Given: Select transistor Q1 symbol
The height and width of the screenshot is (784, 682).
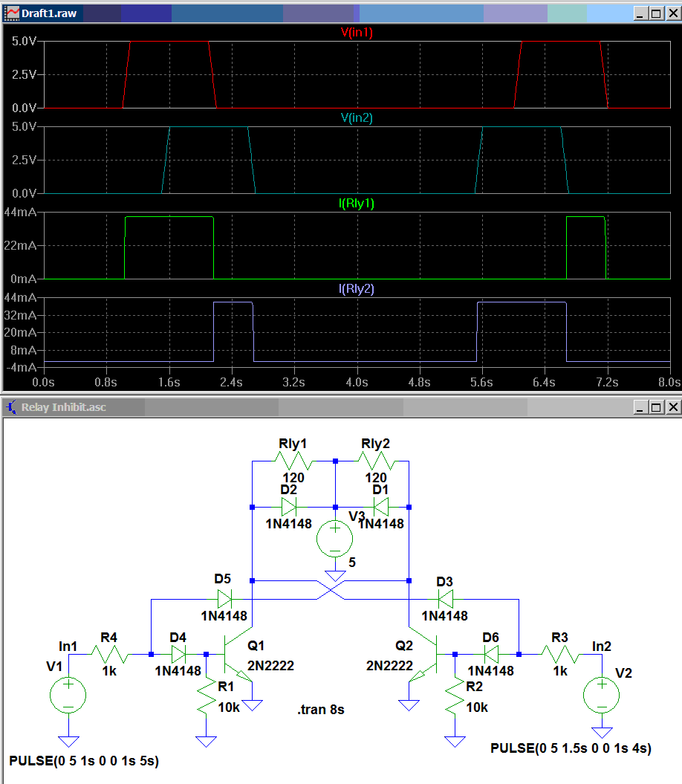Looking at the screenshot, I should pyautogui.click(x=238, y=654).
